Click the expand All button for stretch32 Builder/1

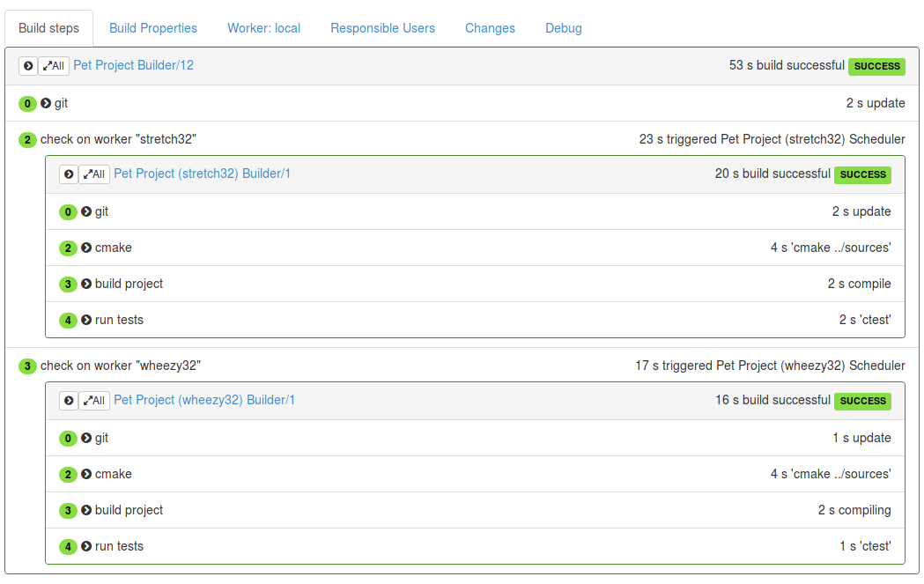click(x=94, y=174)
